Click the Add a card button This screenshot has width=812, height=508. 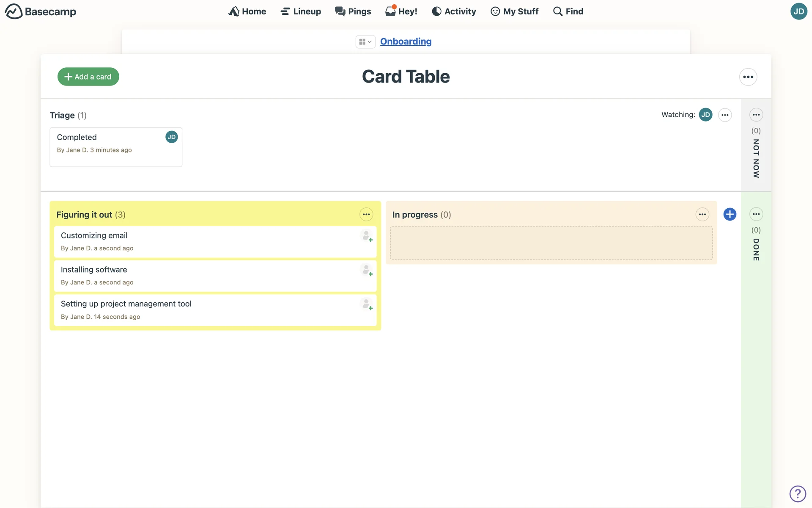click(x=88, y=77)
